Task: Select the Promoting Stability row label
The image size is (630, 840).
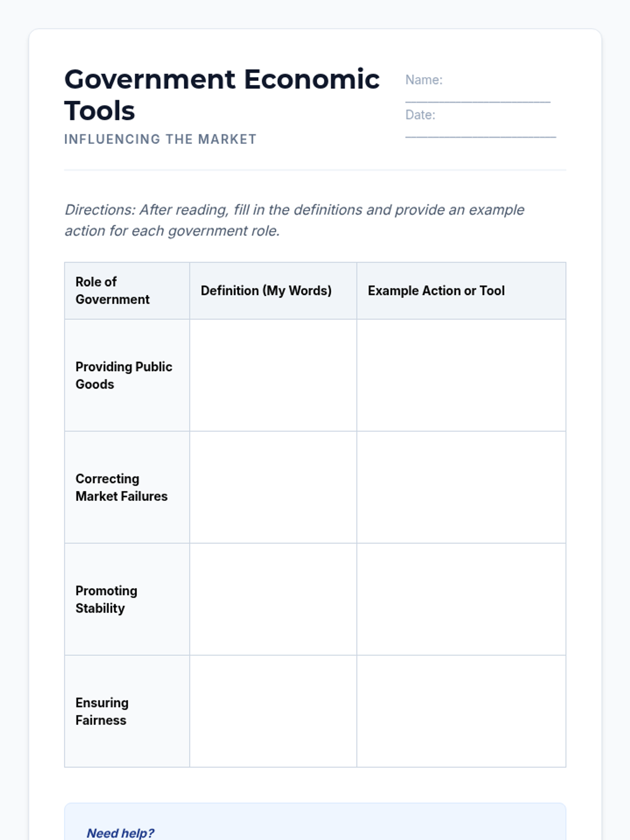Action: coord(107,600)
